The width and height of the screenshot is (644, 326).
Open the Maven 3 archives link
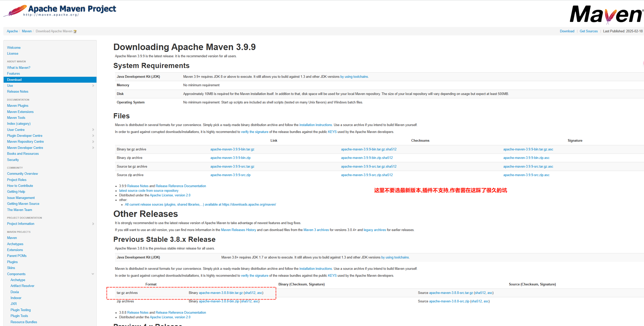pyautogui.click(x=316, y=230)
